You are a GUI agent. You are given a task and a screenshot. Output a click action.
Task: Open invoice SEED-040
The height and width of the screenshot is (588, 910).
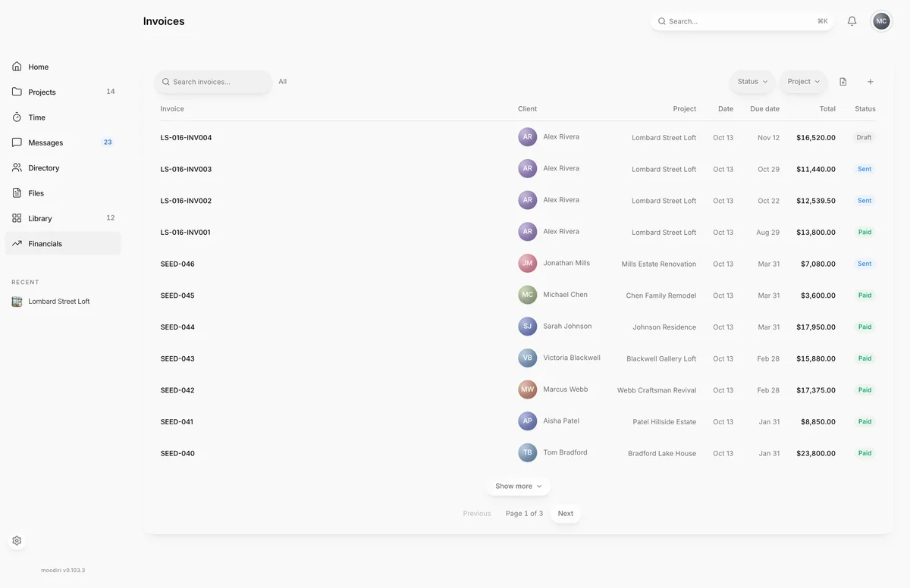pyautogui.click(x=177, y=454)
